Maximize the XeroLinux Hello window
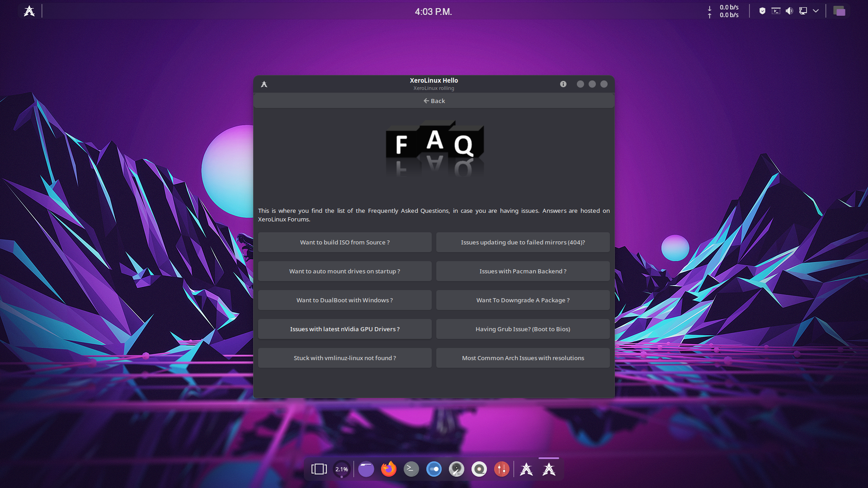This screenshot has height=488, width=868. point(592,84)
